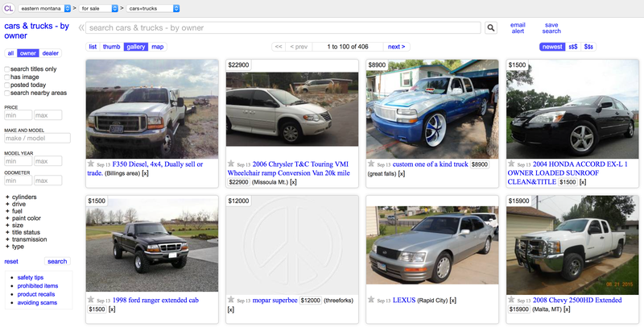Click the search cars & trucks field
This screenshot has width=644, height=328.
tap(283, 28)
